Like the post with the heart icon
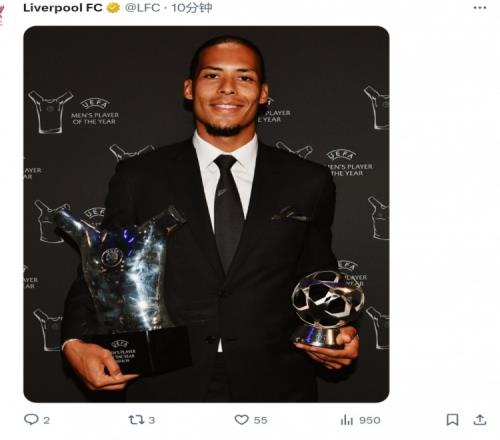This screenshot has height=440, width=500. coord(241,420)
